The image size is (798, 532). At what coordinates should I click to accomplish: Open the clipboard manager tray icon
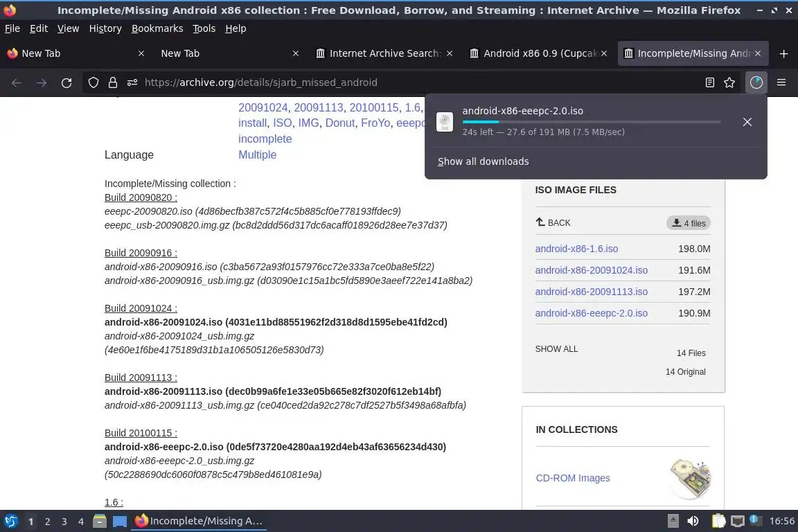click(x=718, y=521)
